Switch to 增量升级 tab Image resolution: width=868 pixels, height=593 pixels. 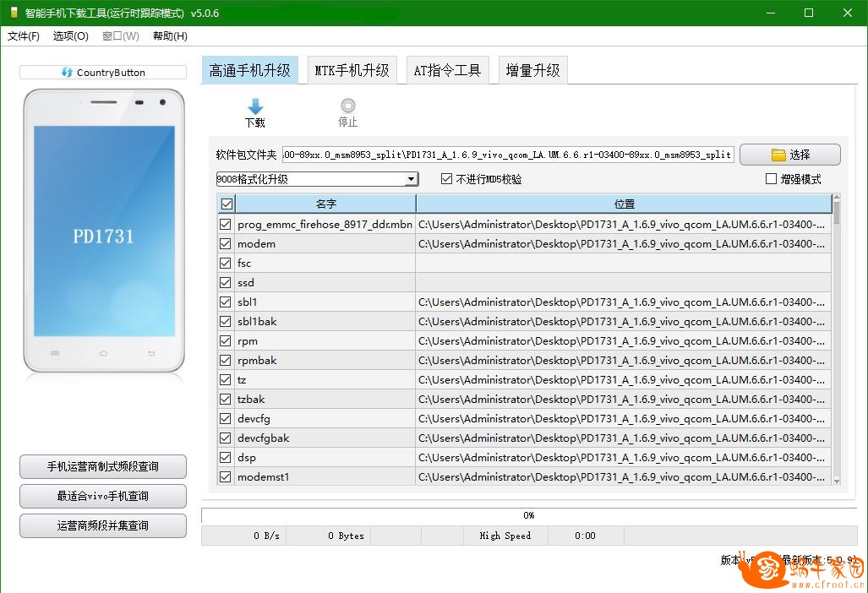[532, 70]
